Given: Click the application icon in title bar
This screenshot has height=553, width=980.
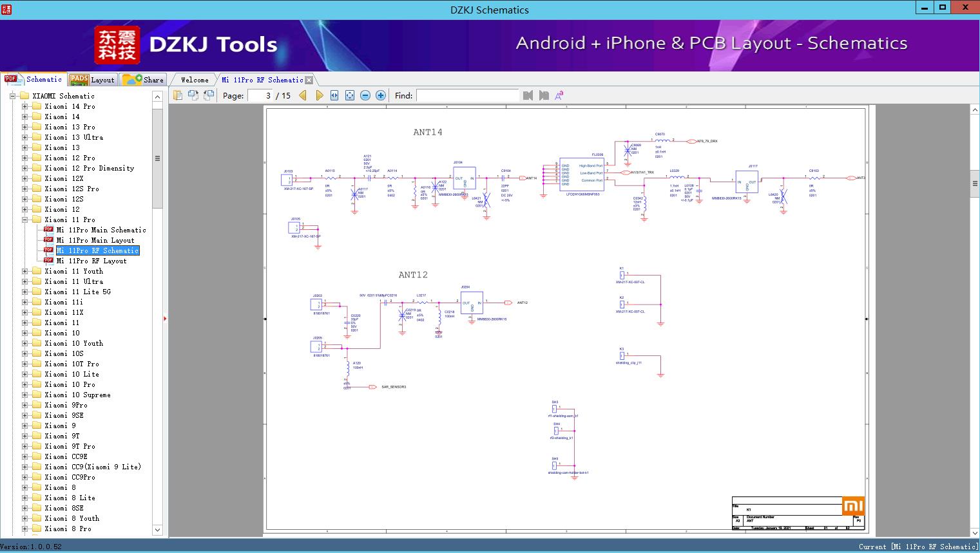Looking at the screenshot, I should pos(7,8).
